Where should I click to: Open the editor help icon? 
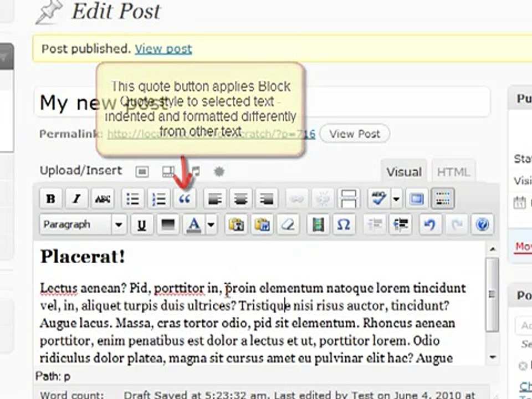482,224
